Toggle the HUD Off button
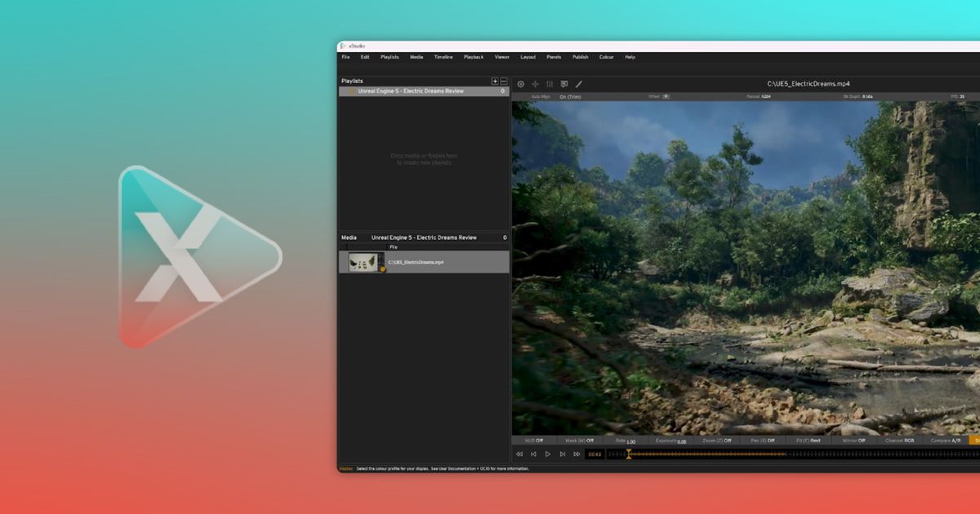This screenshot has width=980, height=514. (x=534, y=441)
